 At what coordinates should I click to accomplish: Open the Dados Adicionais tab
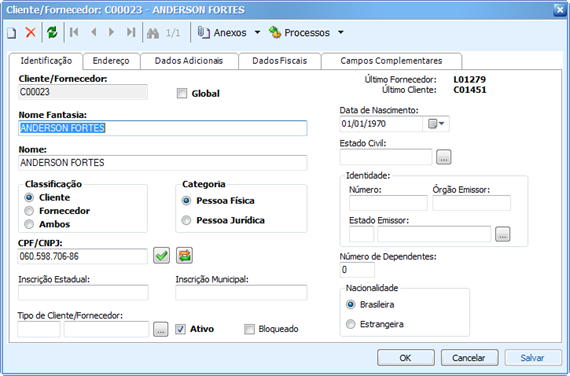(189, 61)
